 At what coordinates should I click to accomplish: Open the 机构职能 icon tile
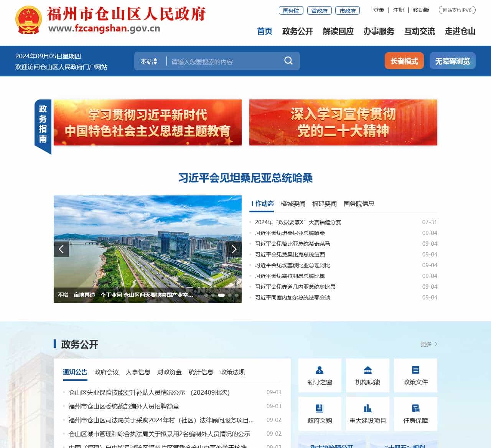(367, 375)
